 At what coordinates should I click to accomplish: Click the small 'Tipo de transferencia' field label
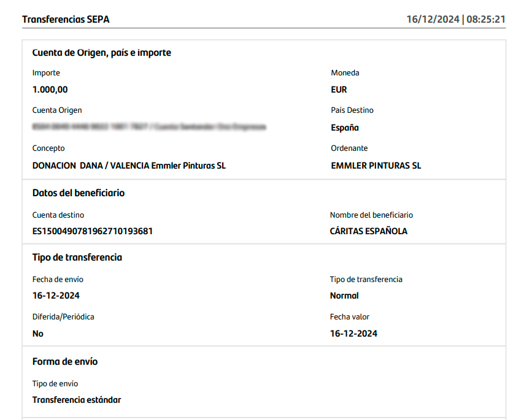click(x=366, y=280)
